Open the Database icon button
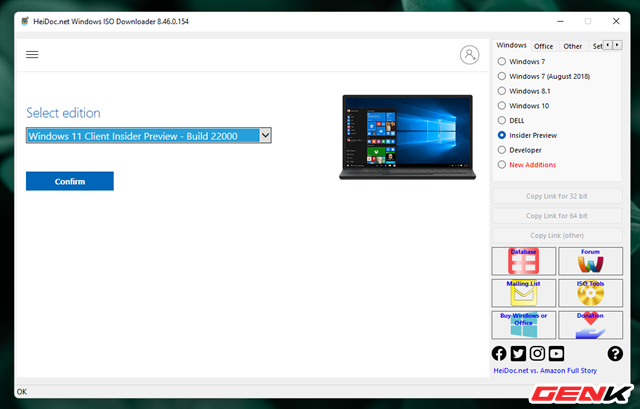 [x=525, y=260]
